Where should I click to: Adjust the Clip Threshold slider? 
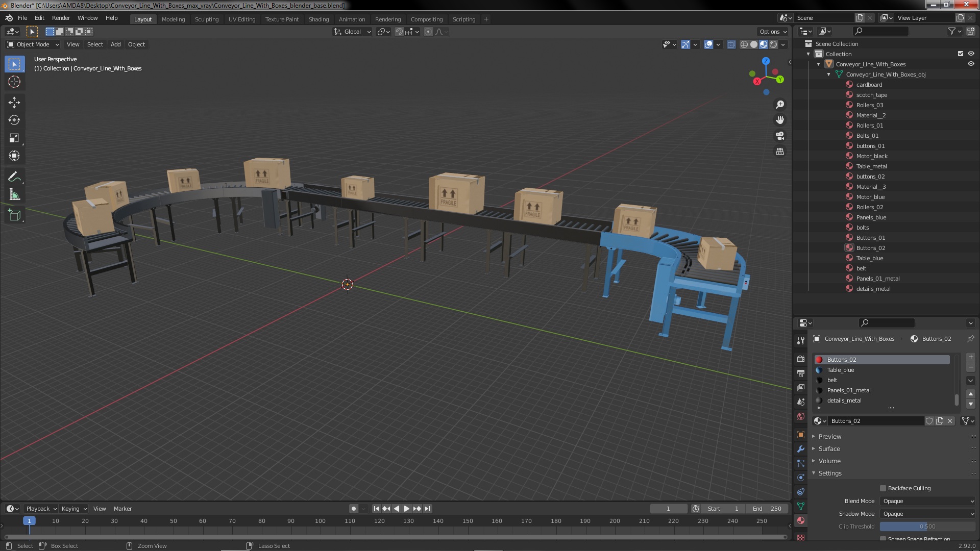point(927,527)
